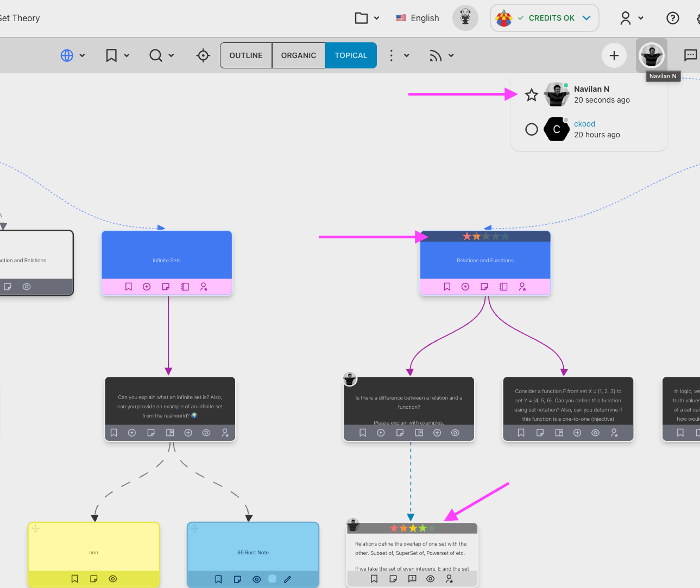Viewport: 700px width, 588px height.
Task: Expand the CREDITS OK dropdown
Action: coord(587,18)
